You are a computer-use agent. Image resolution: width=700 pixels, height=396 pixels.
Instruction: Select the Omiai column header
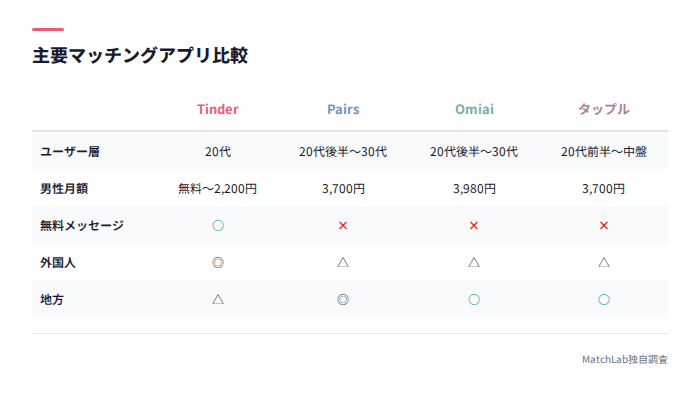[474, 109]
